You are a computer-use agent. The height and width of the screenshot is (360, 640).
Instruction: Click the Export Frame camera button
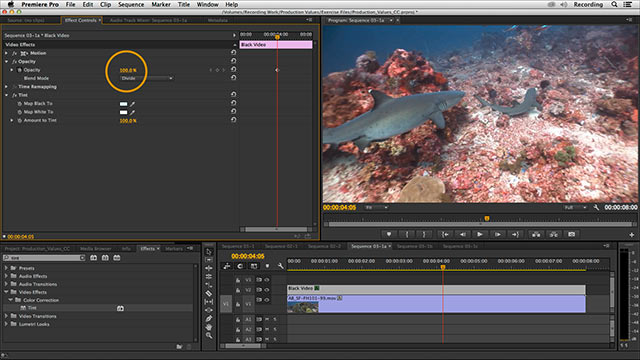click(x=571, y=234)
